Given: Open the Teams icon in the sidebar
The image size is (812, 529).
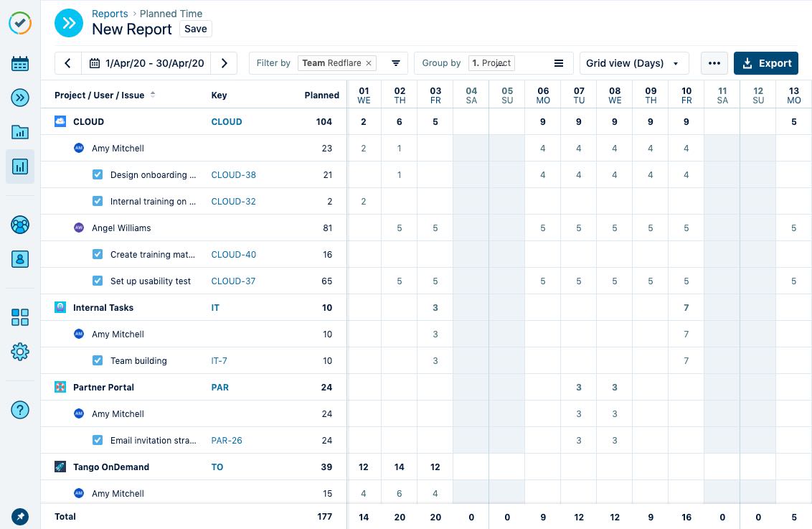Looking at the screenshot, I should point(20,225).
